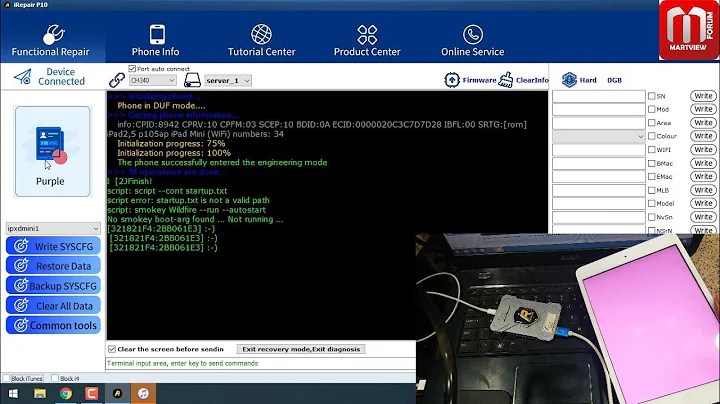Open the Product Center tab
The height and width of the screenshot is (404, 720).
(x=367, y=40)
